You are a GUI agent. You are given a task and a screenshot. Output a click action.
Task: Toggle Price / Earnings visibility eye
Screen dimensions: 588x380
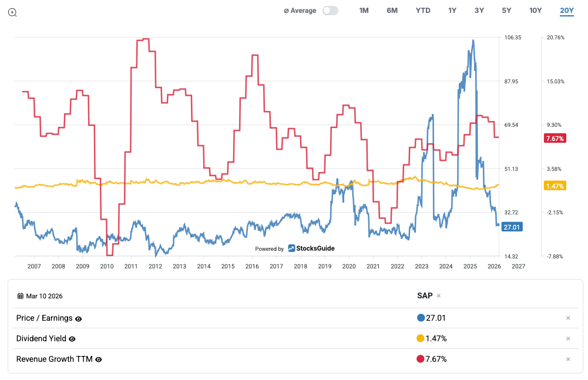[79, 319]
